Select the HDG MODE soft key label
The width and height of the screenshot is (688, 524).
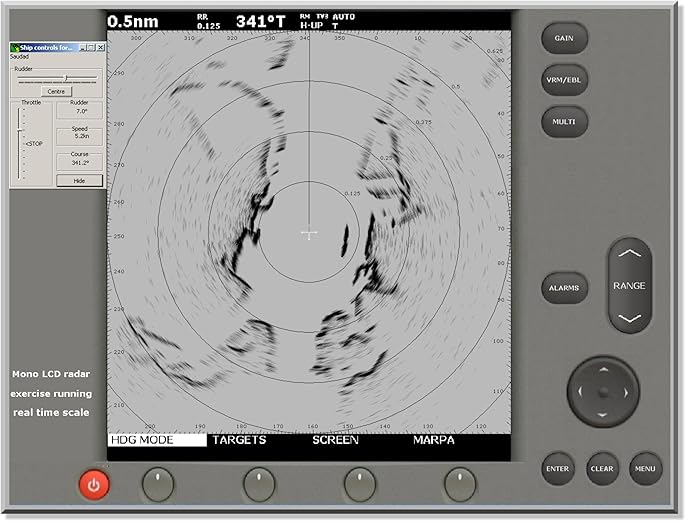pos(157,440)
